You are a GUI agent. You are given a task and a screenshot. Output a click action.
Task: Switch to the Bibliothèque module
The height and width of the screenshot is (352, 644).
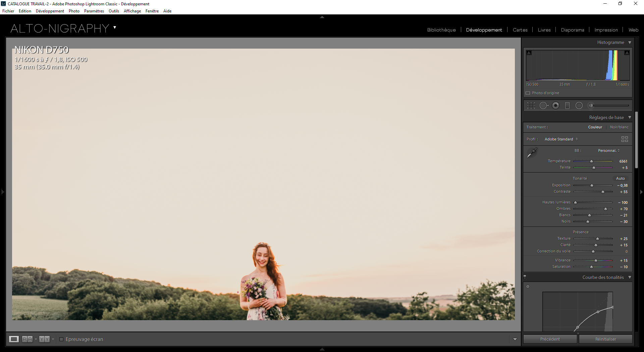click(x=441, y=30)
